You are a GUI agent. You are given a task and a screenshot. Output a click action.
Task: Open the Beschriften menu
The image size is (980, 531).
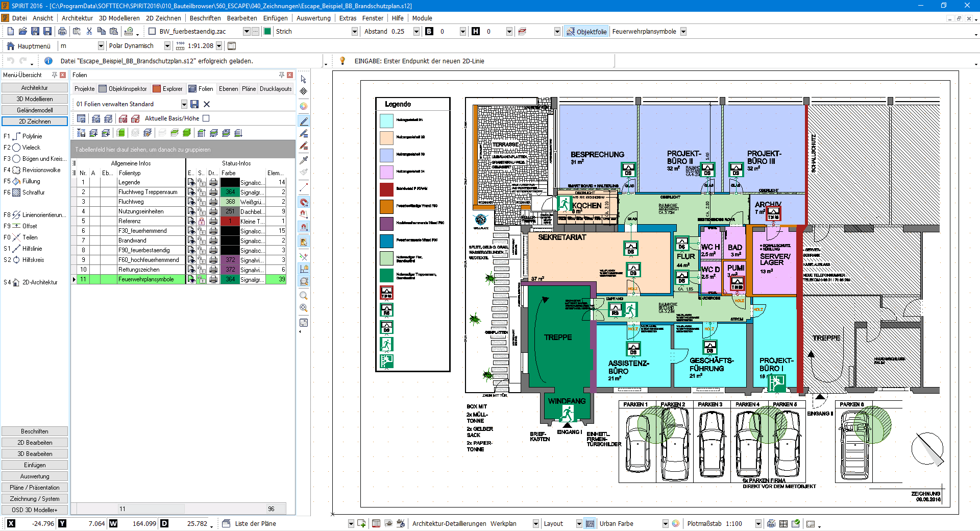(205, 18)
